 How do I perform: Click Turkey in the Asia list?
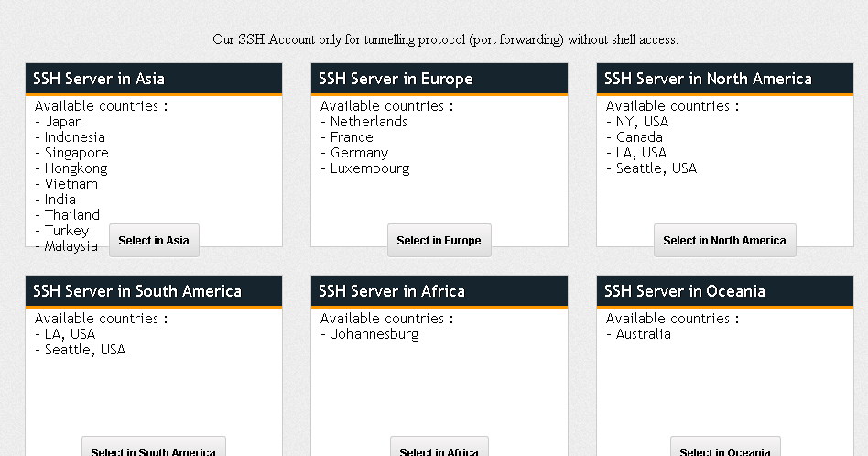(x=67, y=230)
